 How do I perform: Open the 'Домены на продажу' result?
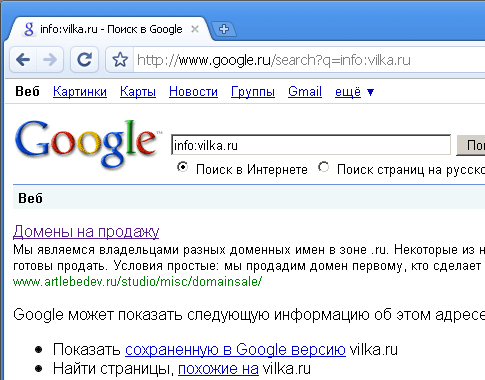86,231
